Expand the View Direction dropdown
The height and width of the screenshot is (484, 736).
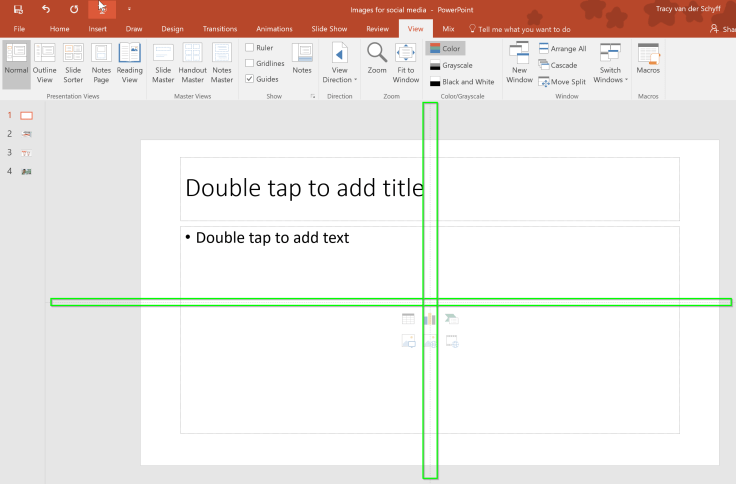339,64
